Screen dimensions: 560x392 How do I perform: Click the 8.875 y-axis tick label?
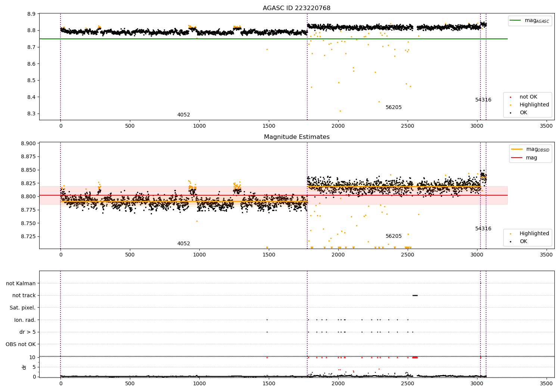(28, 157)
